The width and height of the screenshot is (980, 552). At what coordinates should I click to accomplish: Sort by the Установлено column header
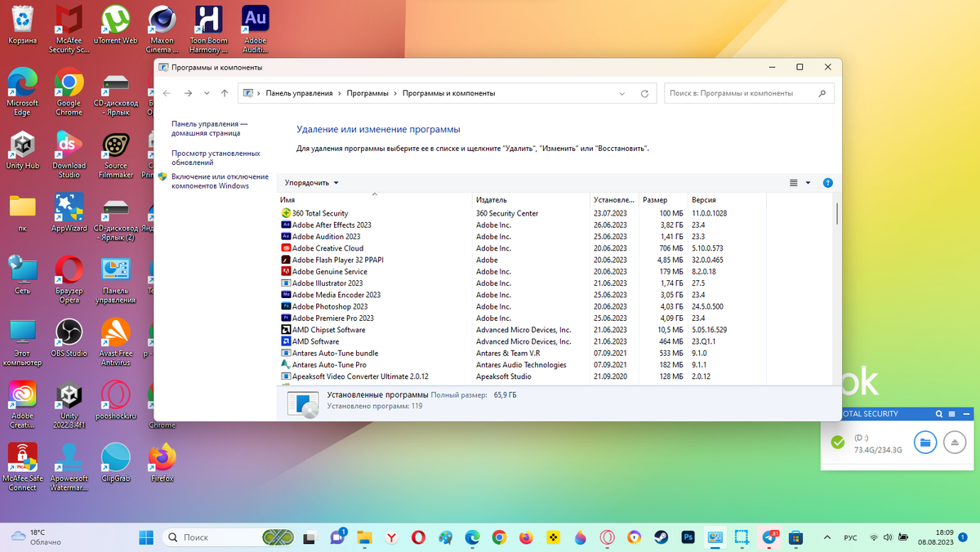coord(614,200)
